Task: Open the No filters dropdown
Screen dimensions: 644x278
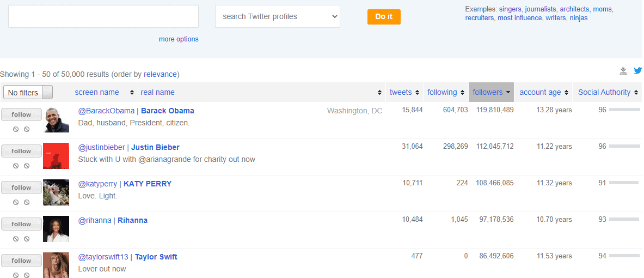Action: (x=28, y=93)
